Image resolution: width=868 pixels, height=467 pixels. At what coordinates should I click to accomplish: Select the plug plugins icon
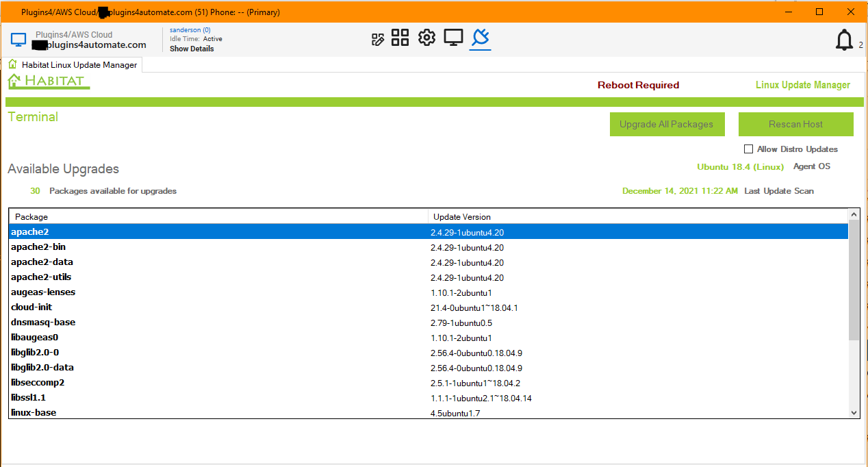(480, 38)
